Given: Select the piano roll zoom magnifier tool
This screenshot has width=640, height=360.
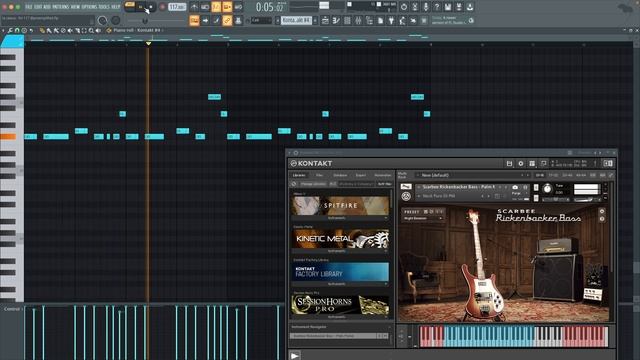Looking at the screenshot, I should click(91, 30).
